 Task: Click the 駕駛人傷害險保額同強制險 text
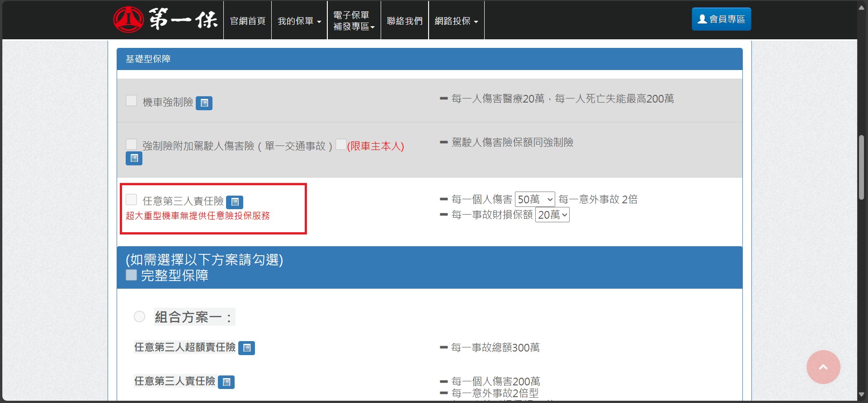point(513,142)
